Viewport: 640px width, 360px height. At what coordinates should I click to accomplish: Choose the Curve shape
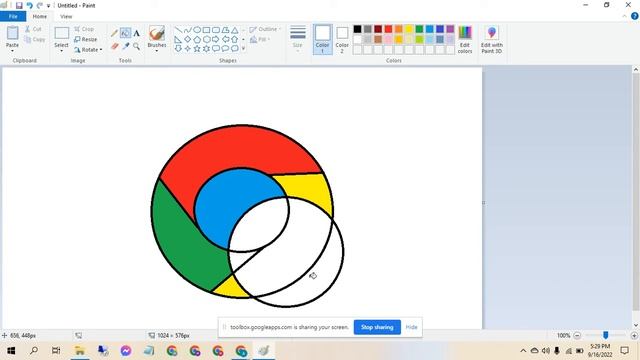[188, 30]
